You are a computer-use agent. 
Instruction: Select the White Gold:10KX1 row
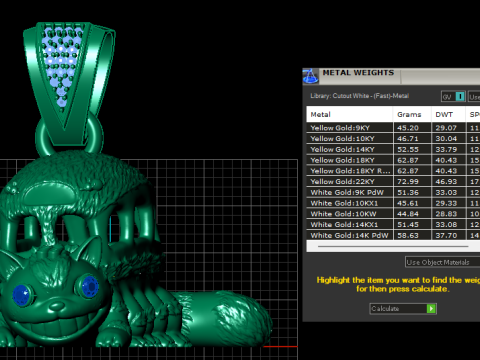[393, 203]
